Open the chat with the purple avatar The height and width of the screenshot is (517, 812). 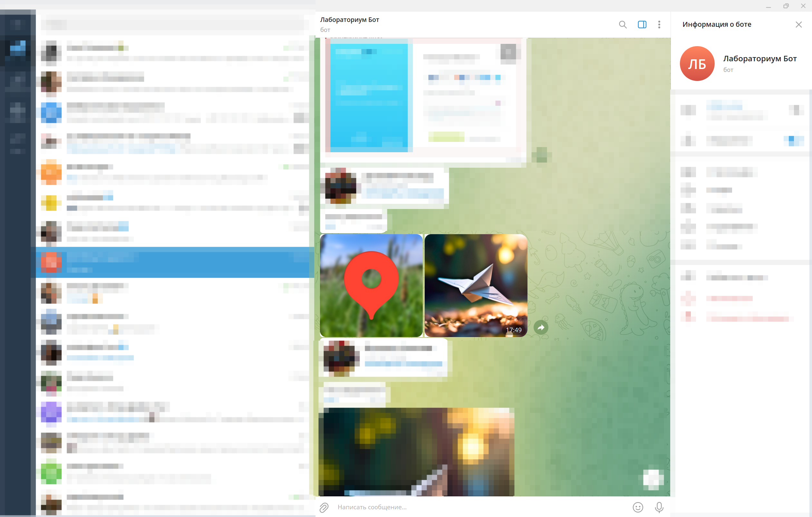click(x=51, y=412)
